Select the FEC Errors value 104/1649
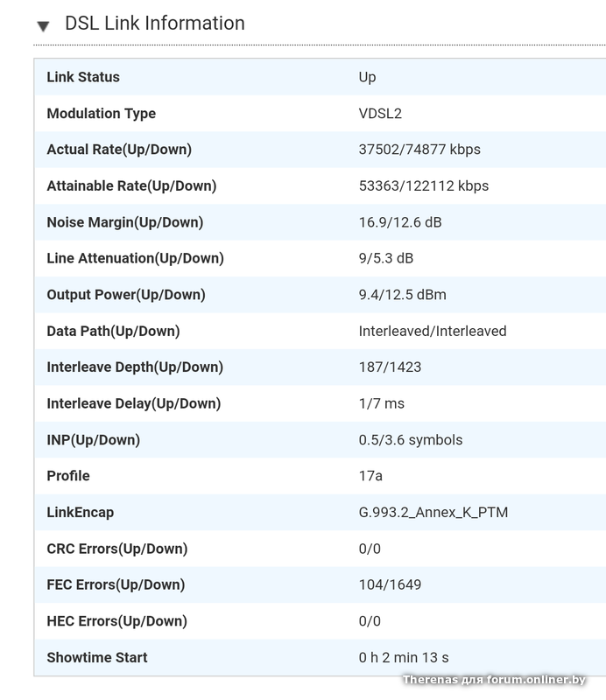The width and height of the screenshot is (606, 700). (390, 584)
